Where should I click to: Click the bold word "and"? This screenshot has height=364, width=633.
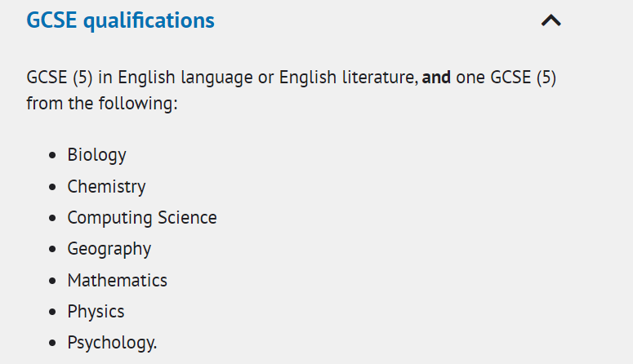pyautogui.click(x=436, y=77)
